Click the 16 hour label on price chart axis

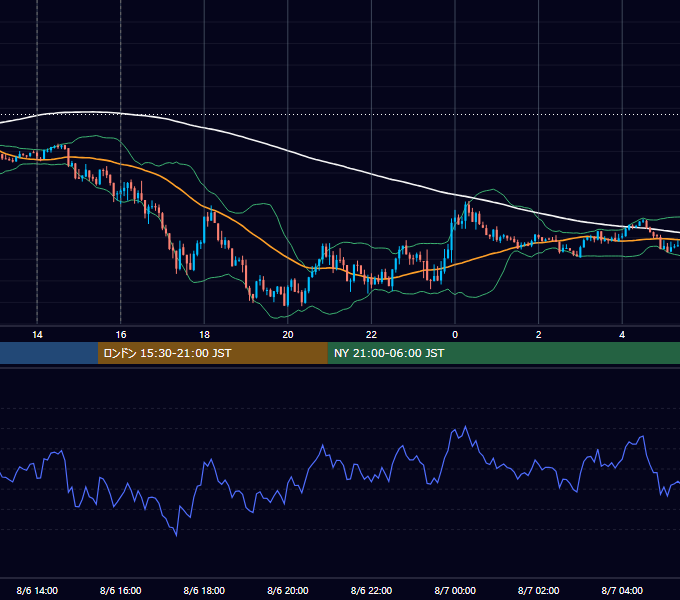[x=121, y=335]
